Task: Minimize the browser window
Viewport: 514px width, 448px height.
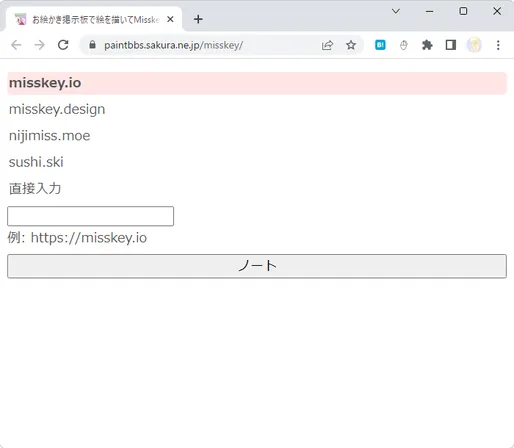Action: coord(429,11)
